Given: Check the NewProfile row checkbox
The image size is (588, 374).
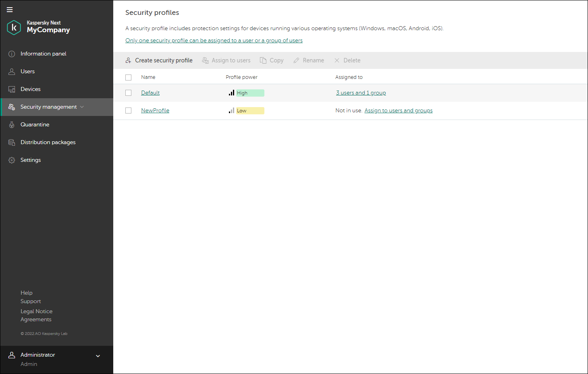Looking at the screenshot, I should 129,111.
